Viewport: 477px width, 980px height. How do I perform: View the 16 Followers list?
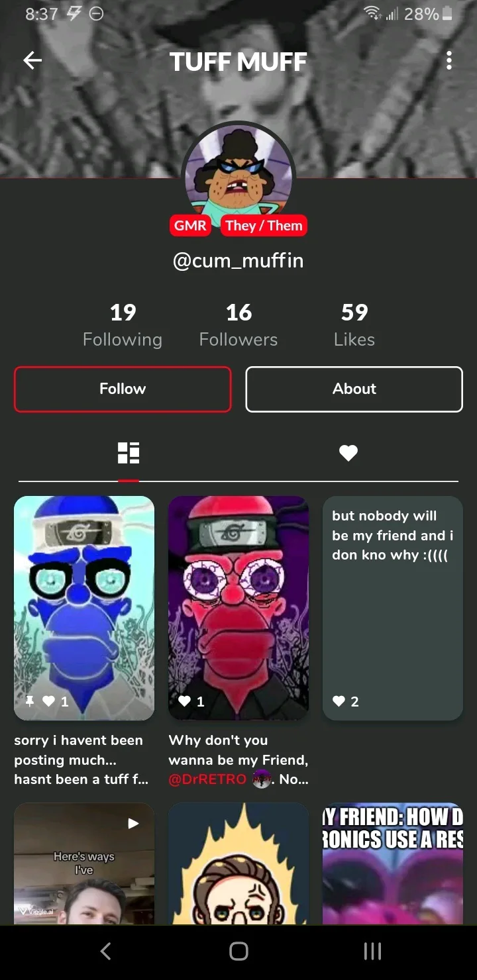pyautogui.click(x=238, y=324)
